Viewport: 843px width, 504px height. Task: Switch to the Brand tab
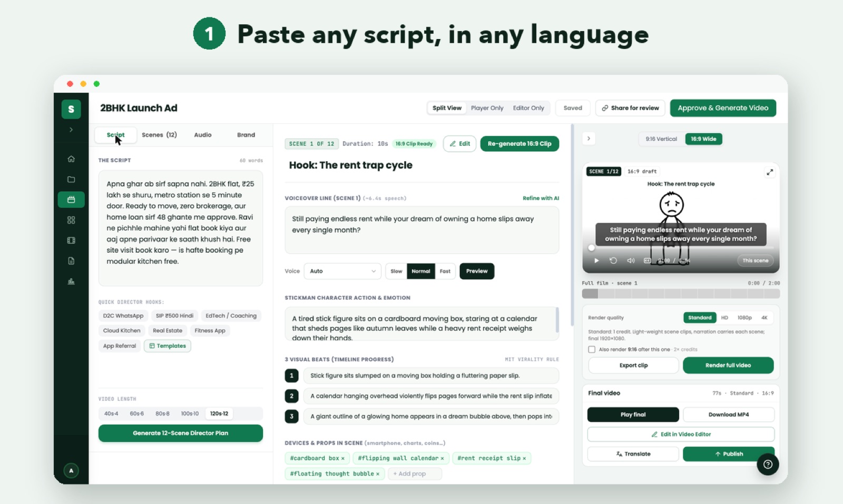(x=246, y=135)
